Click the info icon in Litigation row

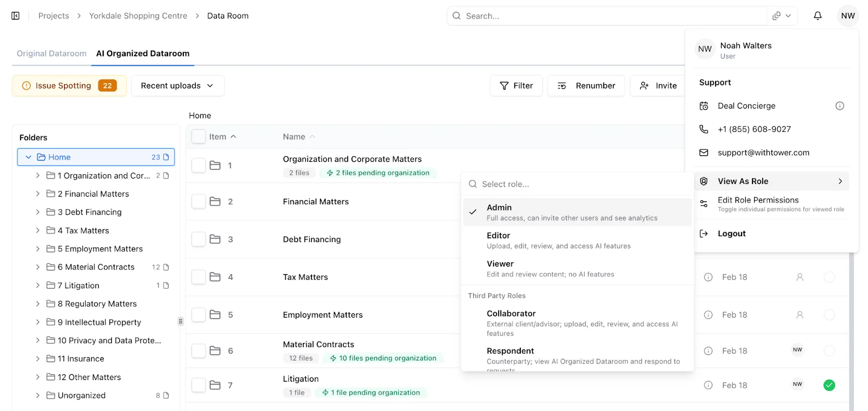point(708,385)
